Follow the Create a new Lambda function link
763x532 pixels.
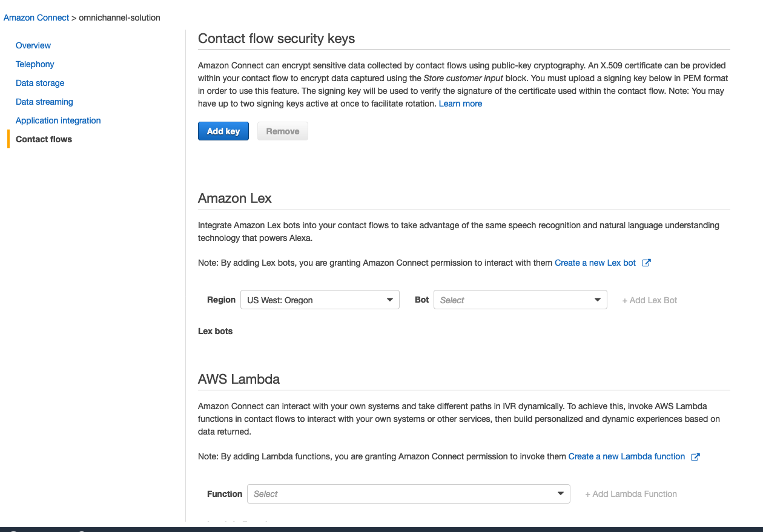[627, 456]
